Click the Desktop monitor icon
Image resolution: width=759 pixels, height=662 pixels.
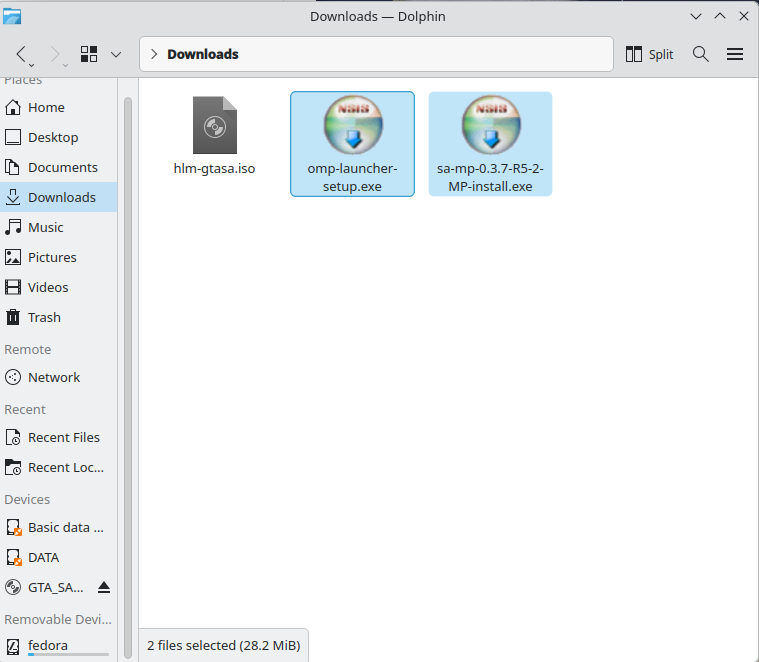(13, 137)
